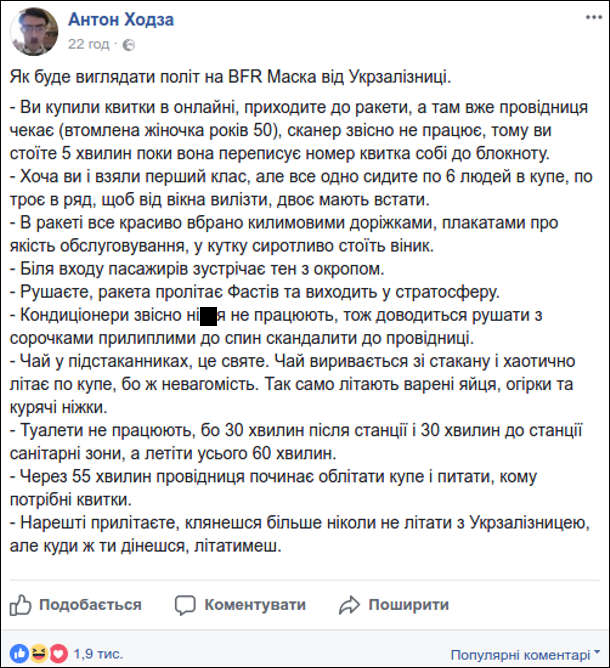Select the Поширити button text
Image resolution: width=610 pixels, height=668 pixels.
point(409,605)
